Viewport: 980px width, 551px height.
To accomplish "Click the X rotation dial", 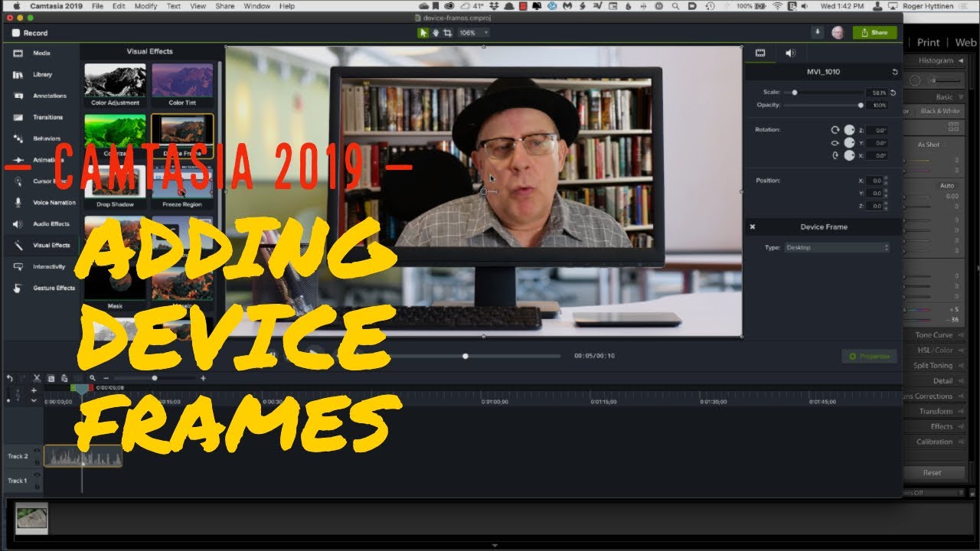I will 849,155.
